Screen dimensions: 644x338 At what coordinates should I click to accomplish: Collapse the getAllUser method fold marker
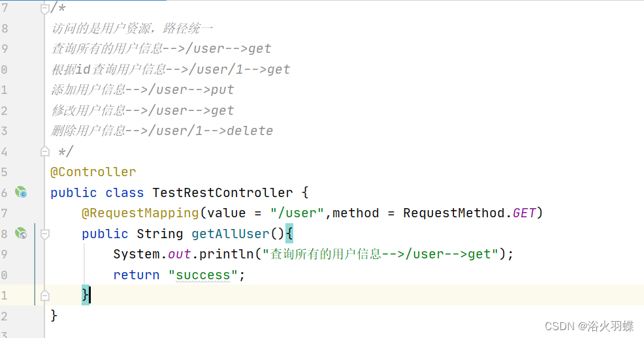pyautogui.click(x=45, y=234)
